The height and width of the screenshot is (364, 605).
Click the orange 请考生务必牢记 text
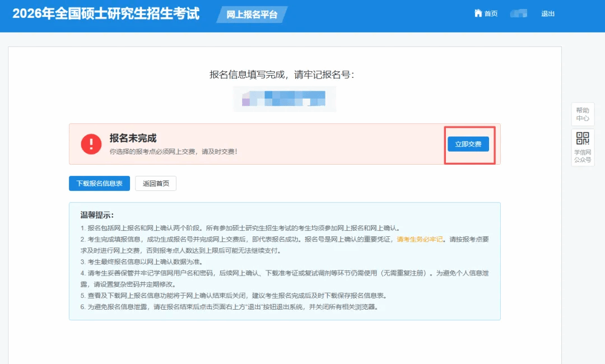pos(420,239)
